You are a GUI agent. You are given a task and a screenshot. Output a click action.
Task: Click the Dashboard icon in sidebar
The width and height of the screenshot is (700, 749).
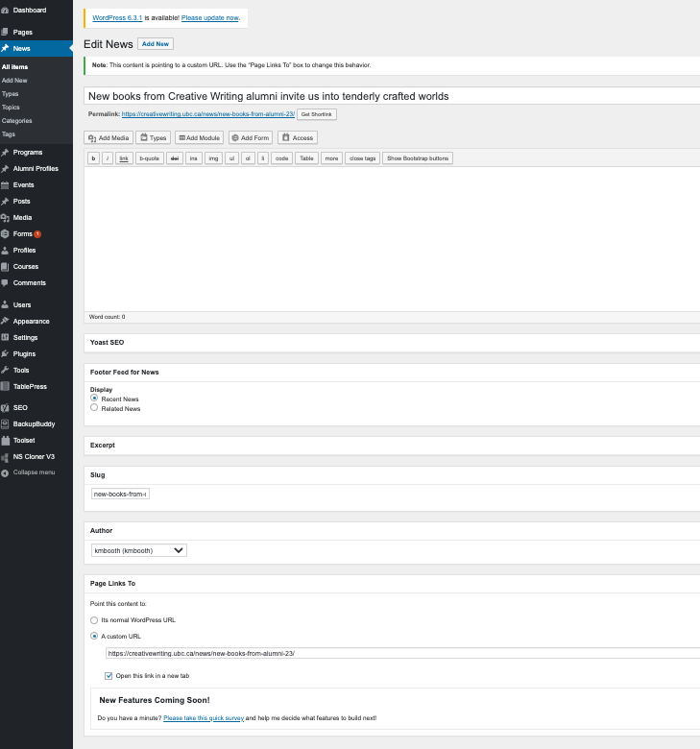(6, 10)
